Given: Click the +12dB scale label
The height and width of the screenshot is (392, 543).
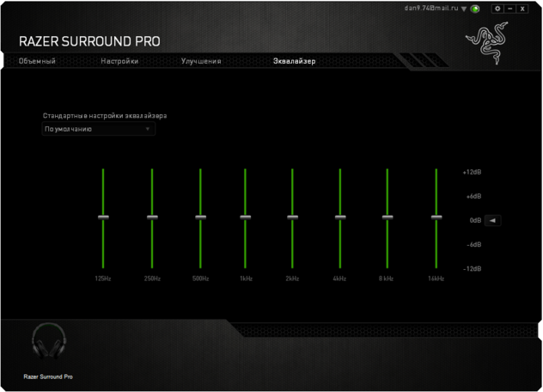Looking at the screenshot, I should [472, 172].
